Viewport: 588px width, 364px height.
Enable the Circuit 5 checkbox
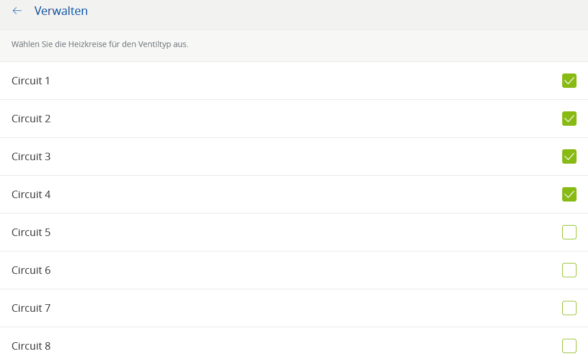[x=569, y=233]
